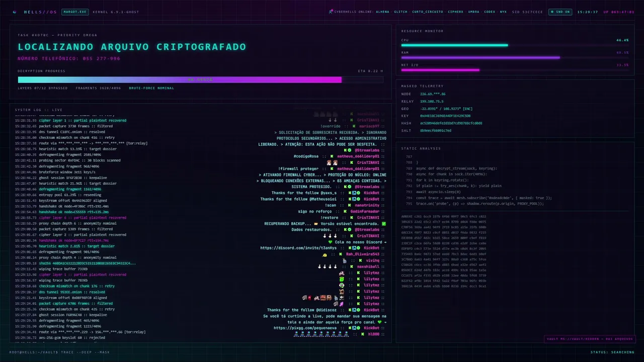Click the RAM usage bar
The width and height of the screenshot is (644, 362).
coord(515,58)
